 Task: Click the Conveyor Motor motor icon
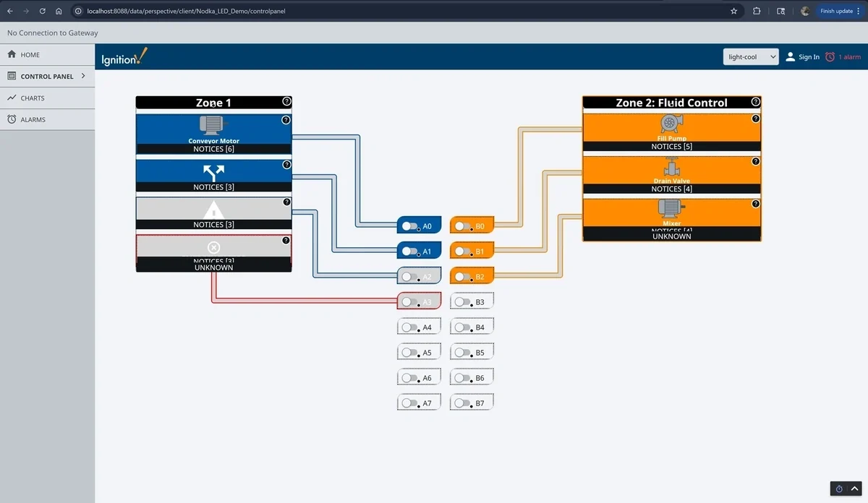[213, 126]
